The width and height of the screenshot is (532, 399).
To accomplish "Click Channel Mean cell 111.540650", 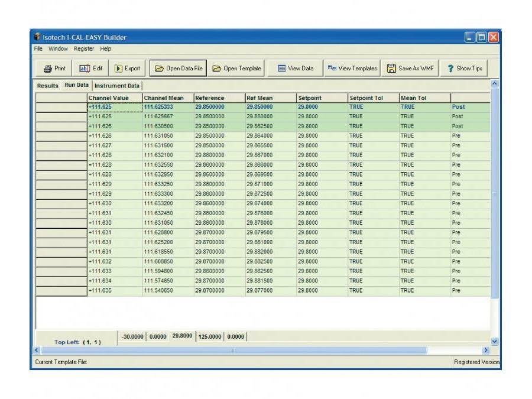I will point(168,291).
